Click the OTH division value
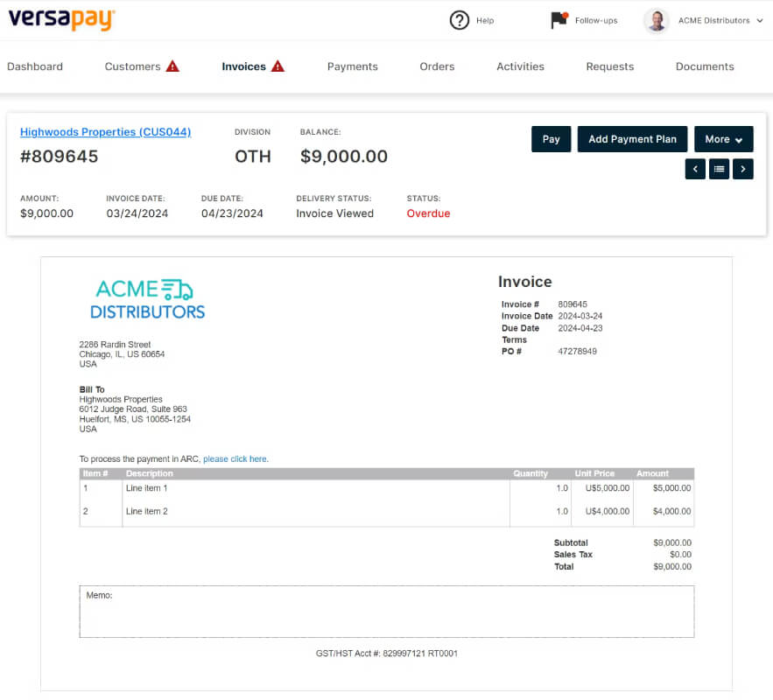 point(253,157)
